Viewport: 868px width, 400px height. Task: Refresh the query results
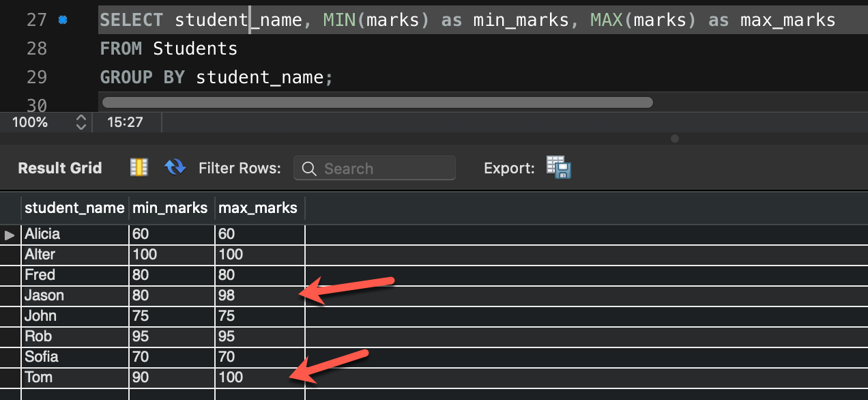tap(175, 167)
